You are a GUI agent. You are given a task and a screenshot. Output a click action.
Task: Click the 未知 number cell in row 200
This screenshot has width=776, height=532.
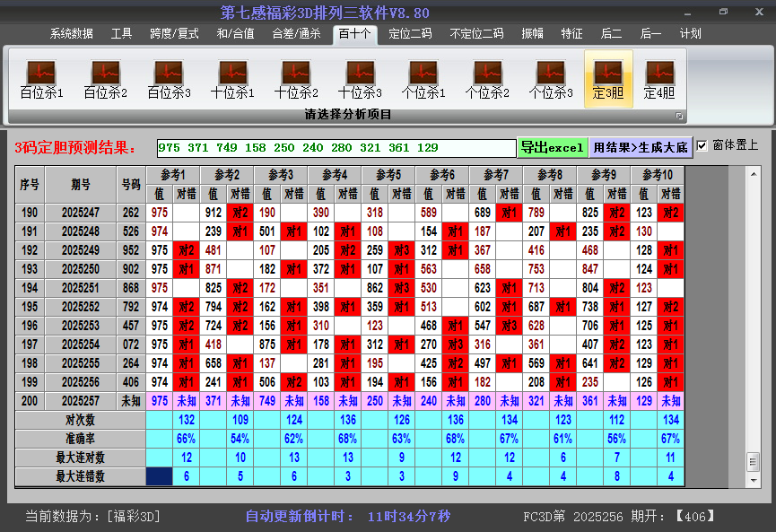[131, 401]
